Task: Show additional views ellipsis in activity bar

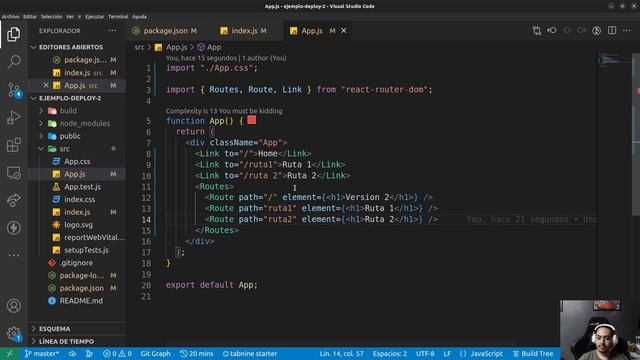Action: pyautogui.click(x=13, y=256)
